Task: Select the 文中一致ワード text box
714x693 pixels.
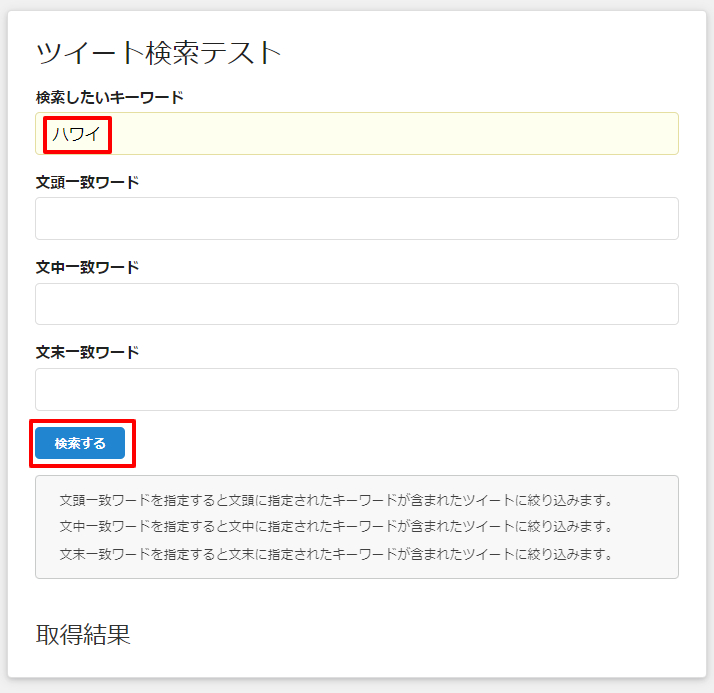Action: point(356,304)
